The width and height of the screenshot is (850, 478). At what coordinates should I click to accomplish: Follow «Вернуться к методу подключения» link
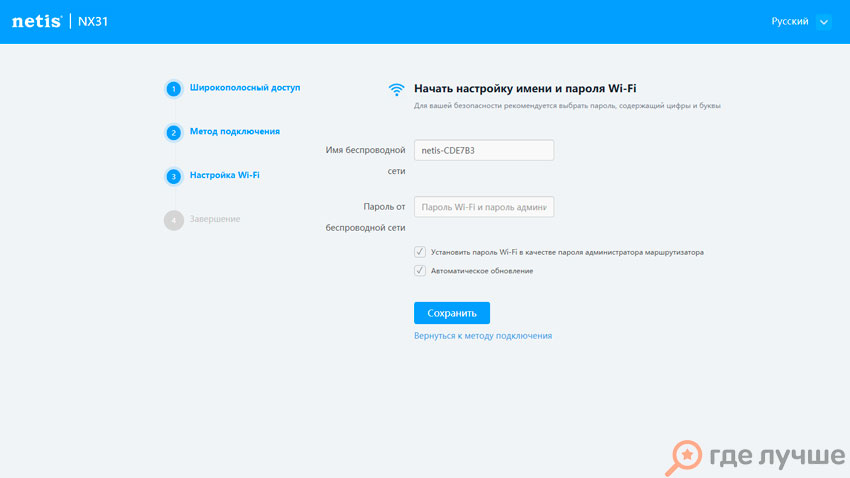[x=483, y=336]
